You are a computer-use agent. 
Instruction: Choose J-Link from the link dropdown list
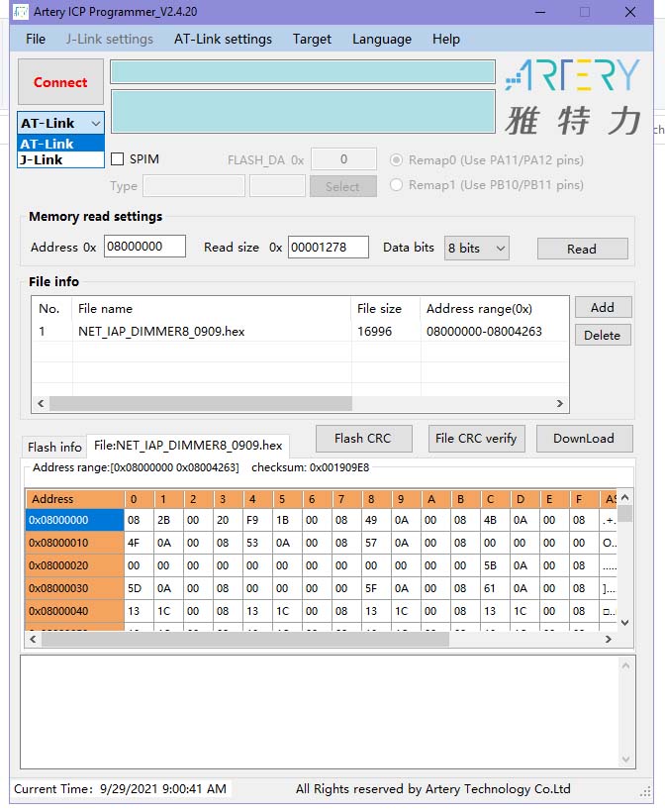[42, 159]
